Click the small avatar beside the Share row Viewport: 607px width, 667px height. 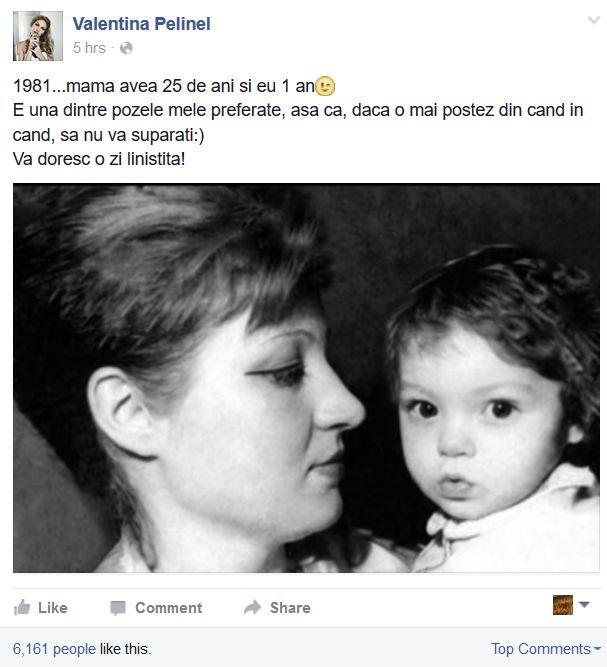[x=563, y=605]
